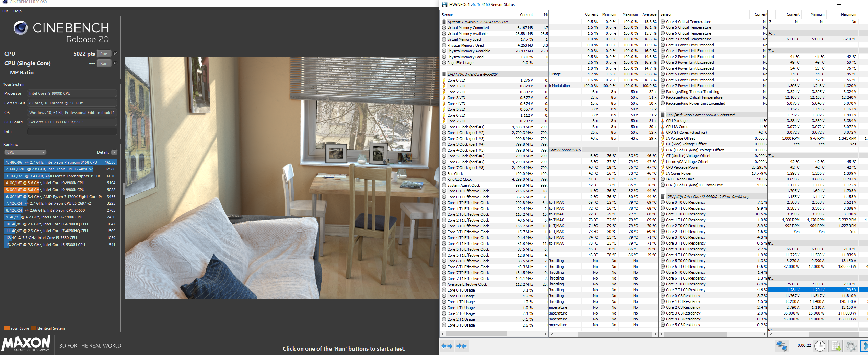This screenshot has height=355, width=868.
Task: Open the Help menu in Cinebench
Action: (18, 11)
